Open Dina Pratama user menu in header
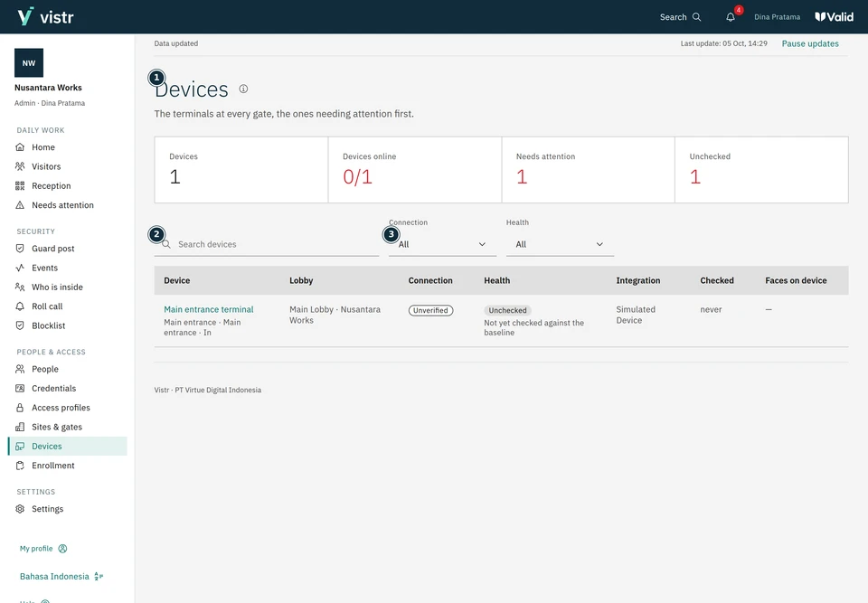 pyautogui.click(x=777, y=17)
